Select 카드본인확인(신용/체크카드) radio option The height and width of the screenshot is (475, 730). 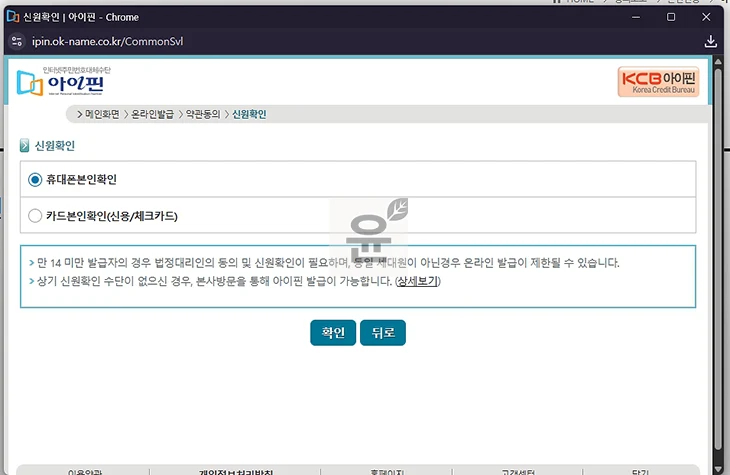point(35,215)
